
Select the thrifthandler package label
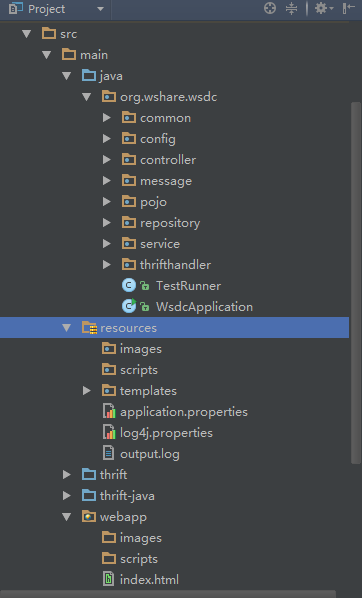pyautogui.click(x=175, y=265)
